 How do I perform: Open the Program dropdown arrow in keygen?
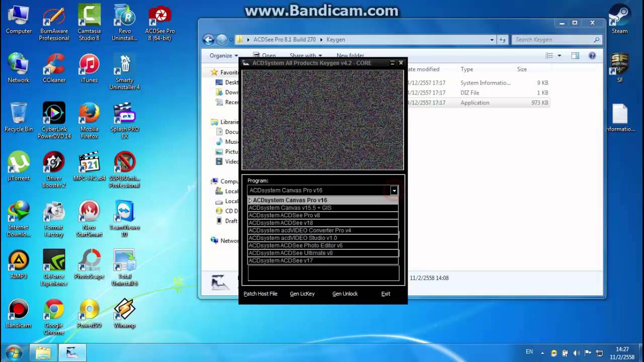tap(394, 190)
